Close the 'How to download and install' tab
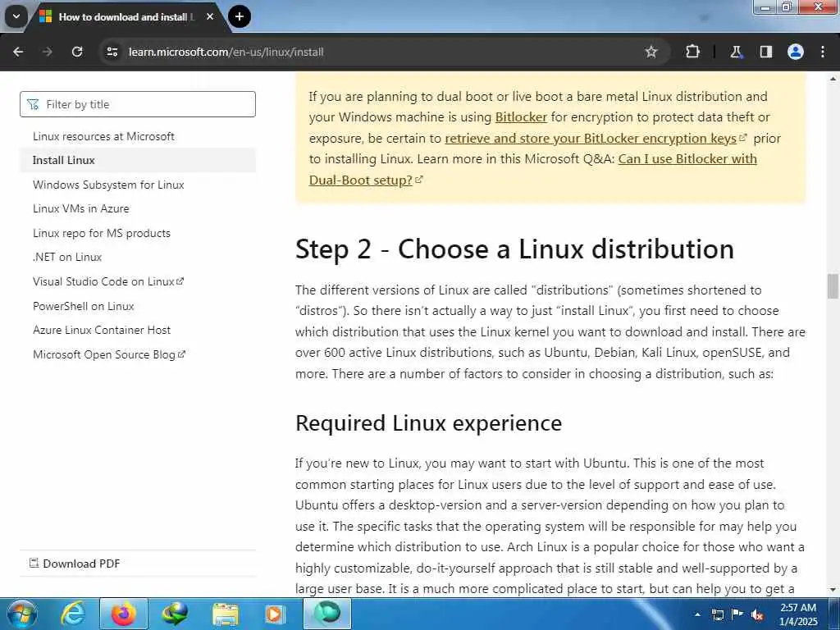The height and width of the screenshot is (630, 840). point(210,16)
